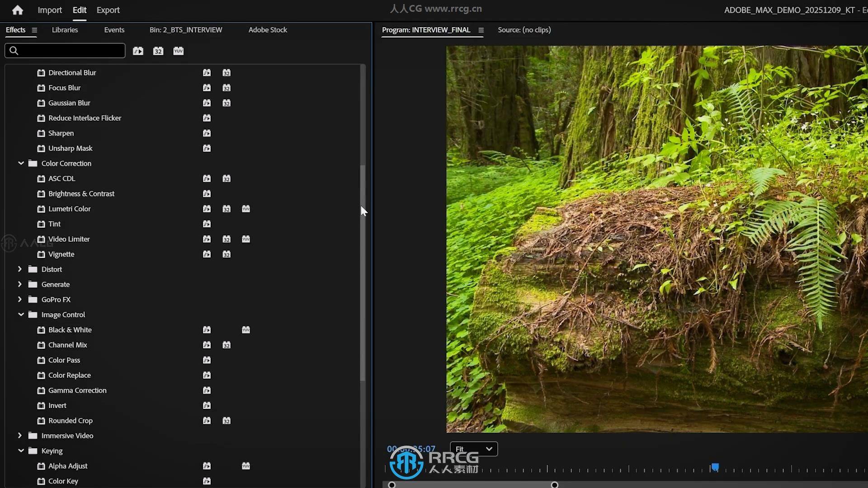Click accelerated badge next to Vignette
868x488 pixels.
point(207,254)
